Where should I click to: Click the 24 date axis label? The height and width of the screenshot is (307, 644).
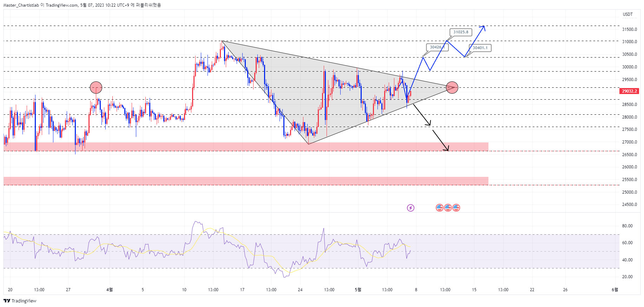(x=300, y=289)
